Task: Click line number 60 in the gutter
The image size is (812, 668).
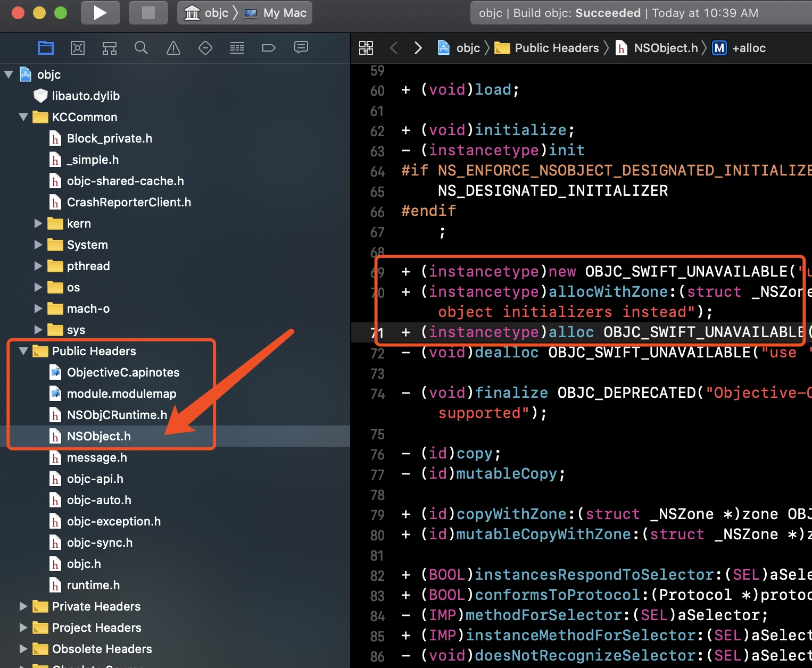Action: click(x=377, y=91)
